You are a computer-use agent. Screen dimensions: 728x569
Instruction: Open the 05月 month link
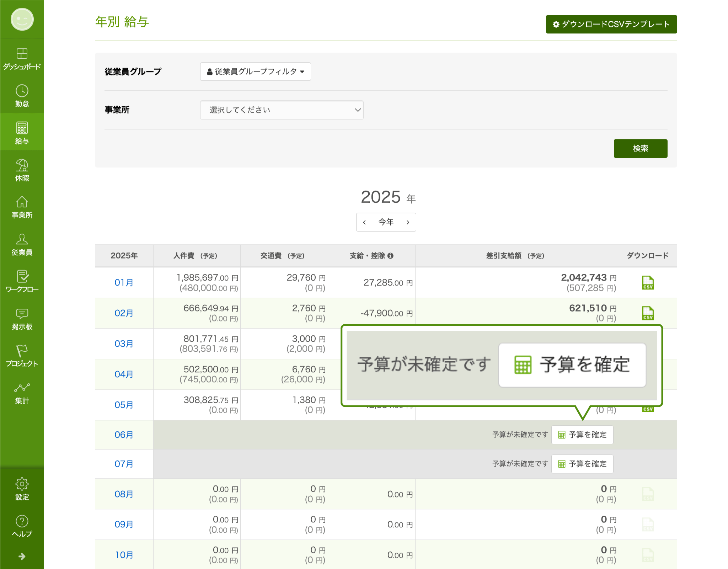click(124, 405)
